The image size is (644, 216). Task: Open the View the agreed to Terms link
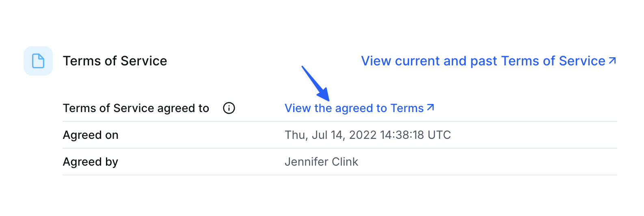coord(359,108)
